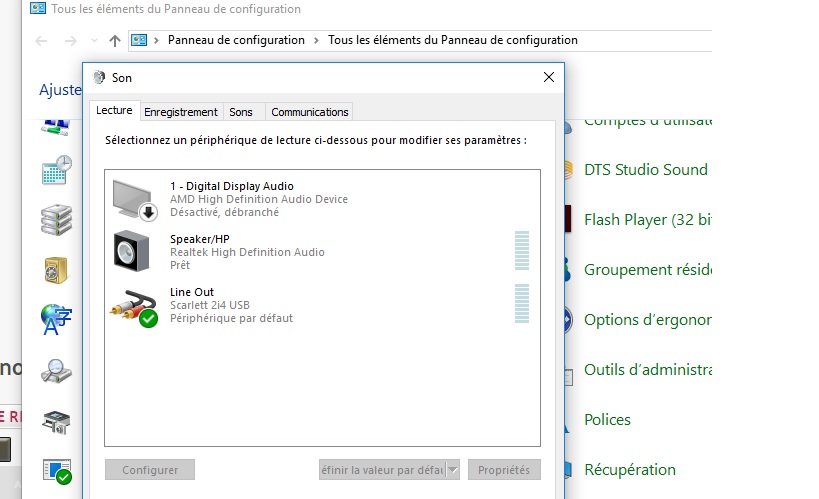Open Outils d'administration link
Viewport: 819px width, 499px height.
(648, 370)
